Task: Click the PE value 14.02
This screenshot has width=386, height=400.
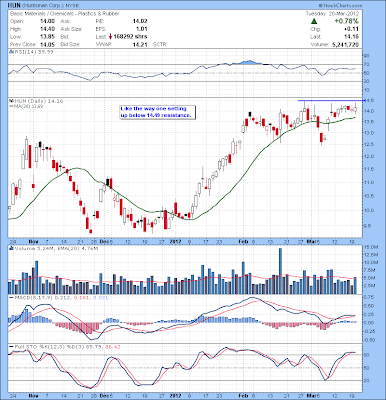Action: [140, 21]
